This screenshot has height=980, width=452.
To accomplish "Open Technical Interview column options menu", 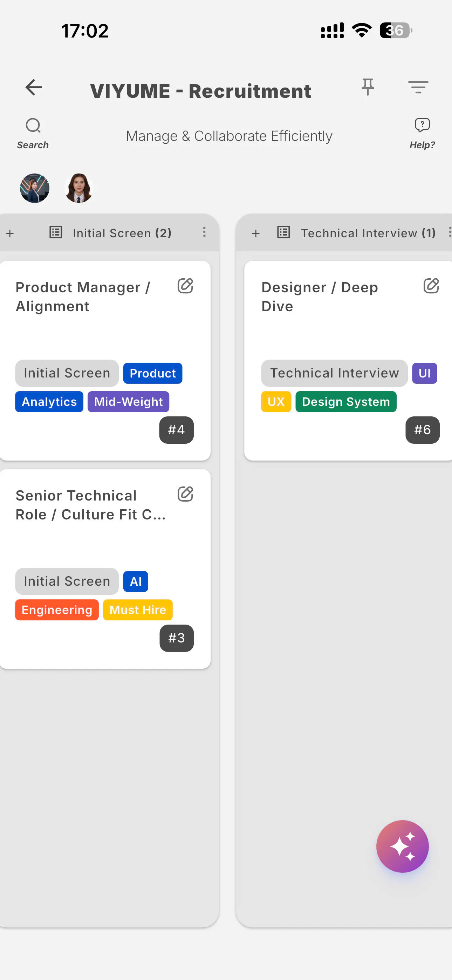I will [449, 232].
